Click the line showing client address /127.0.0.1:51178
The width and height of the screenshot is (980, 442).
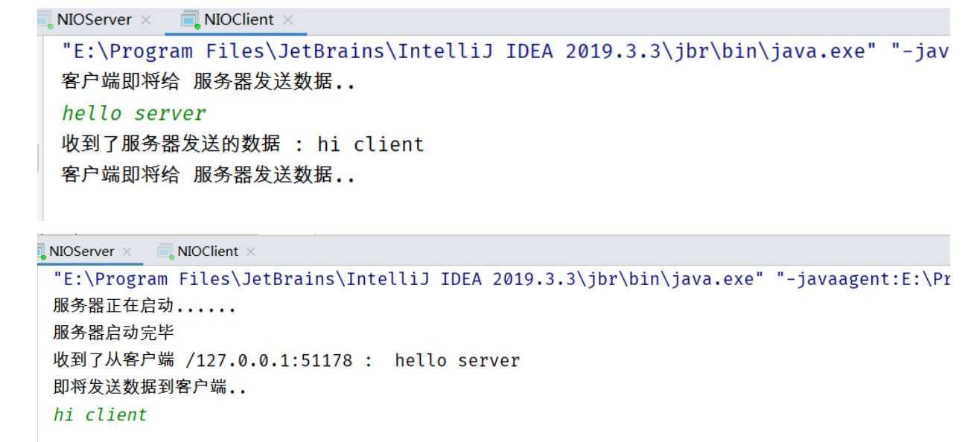tap(287, 360)
